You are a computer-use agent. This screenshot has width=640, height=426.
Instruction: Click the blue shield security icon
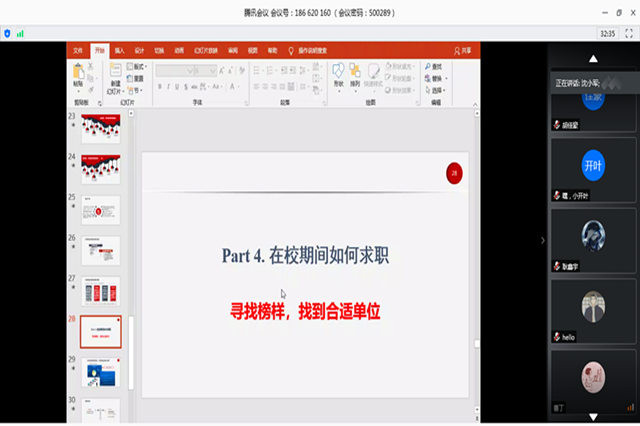coord(8,33)
